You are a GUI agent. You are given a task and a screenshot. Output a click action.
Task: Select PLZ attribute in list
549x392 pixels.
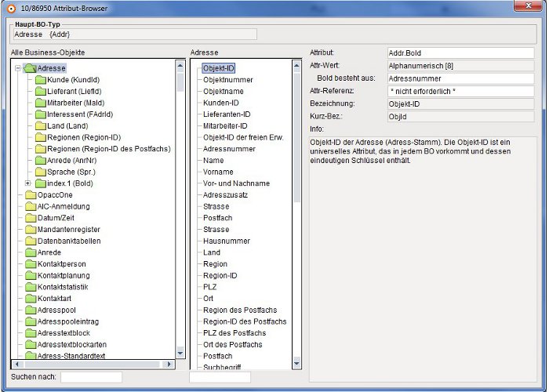[x=209, y=287]
